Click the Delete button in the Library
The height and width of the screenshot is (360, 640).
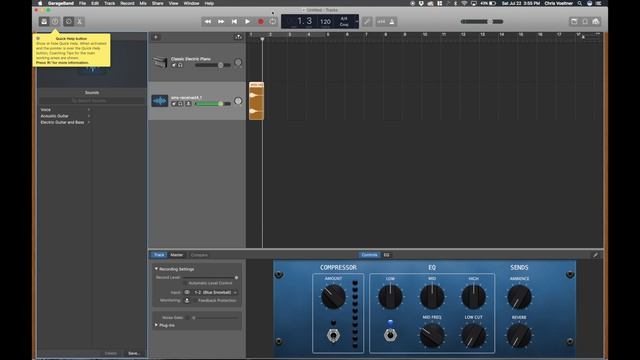[x=111, y=353]
